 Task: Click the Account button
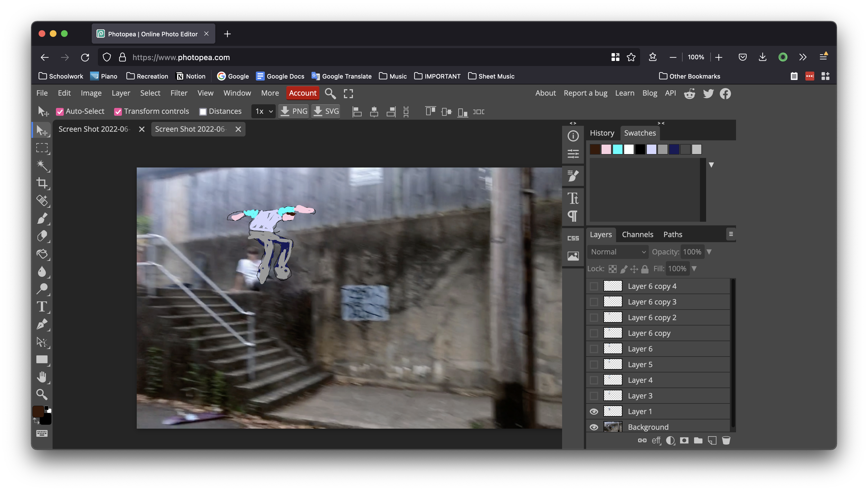coord(303,93)
